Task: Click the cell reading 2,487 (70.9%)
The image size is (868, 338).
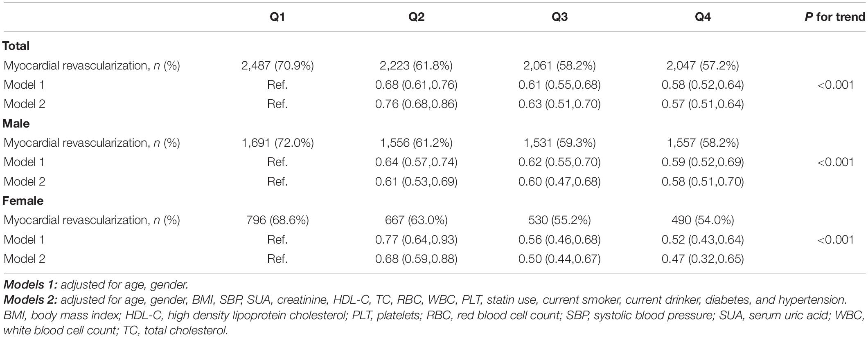Action: [x=277, y=65]
